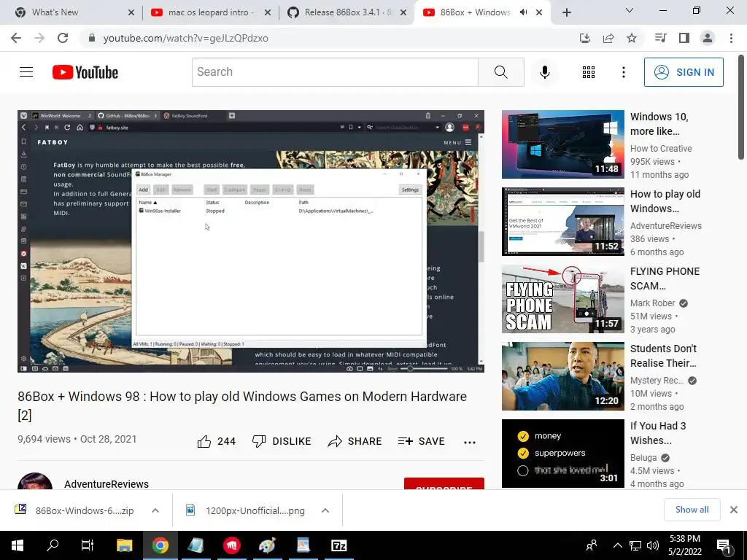Sign in to YouTube

coord(684,72)
